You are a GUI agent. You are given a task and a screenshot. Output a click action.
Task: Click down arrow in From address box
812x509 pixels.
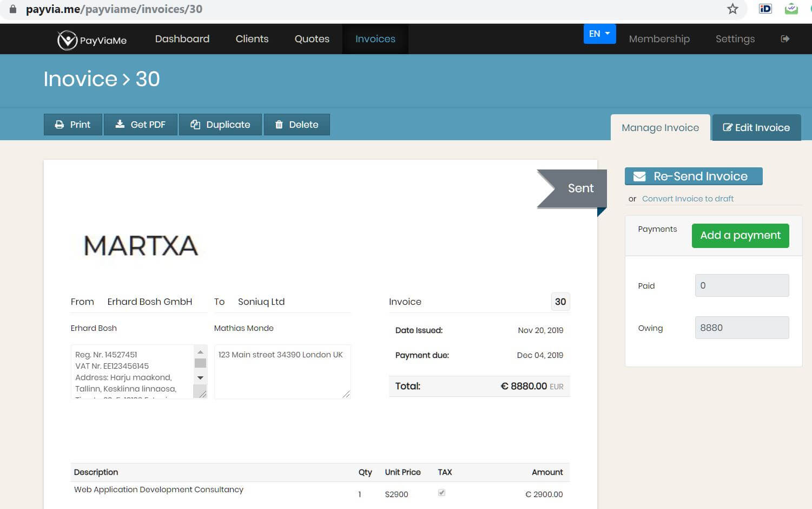200,378
